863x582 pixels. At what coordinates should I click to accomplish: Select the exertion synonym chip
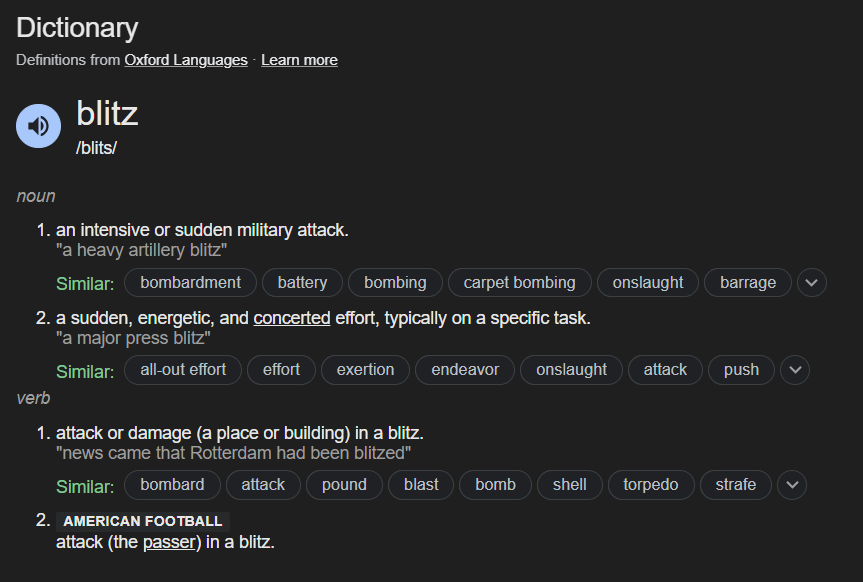tap(365, 370)
